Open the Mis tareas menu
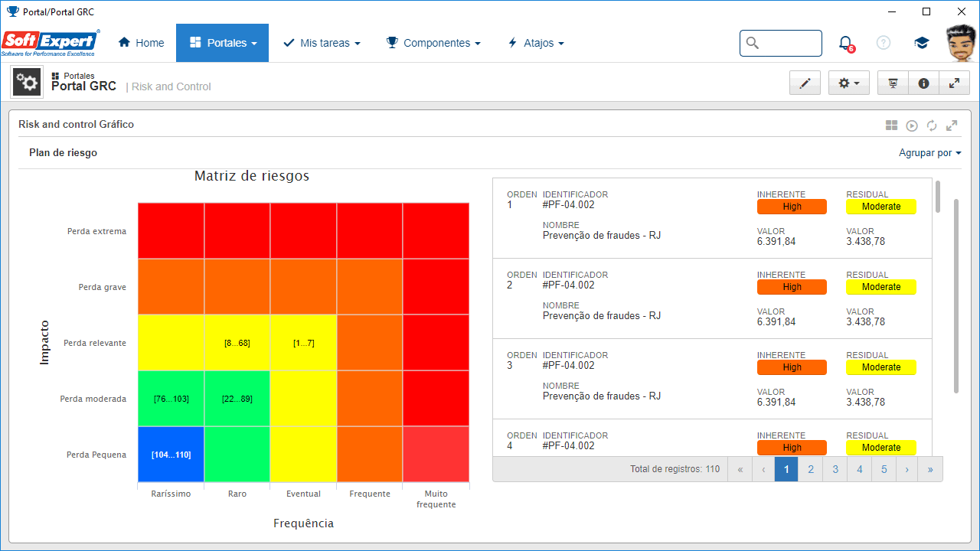Screen dimensions: 980x551 (x=322, y=43)
